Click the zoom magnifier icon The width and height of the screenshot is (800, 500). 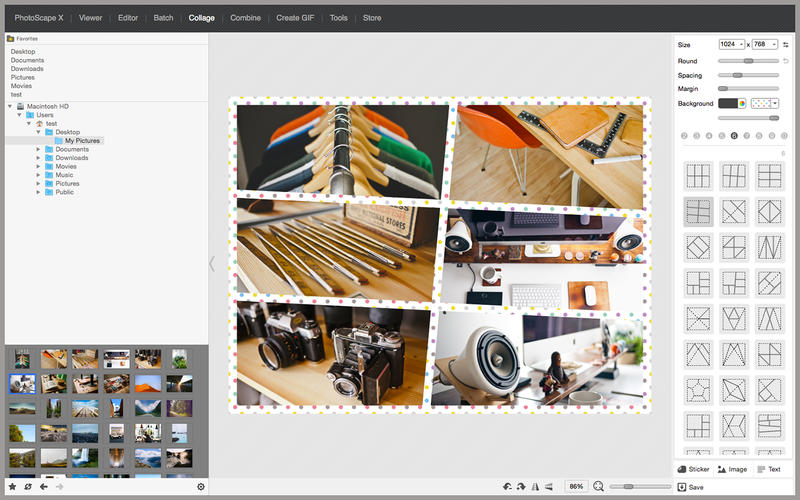598,486
